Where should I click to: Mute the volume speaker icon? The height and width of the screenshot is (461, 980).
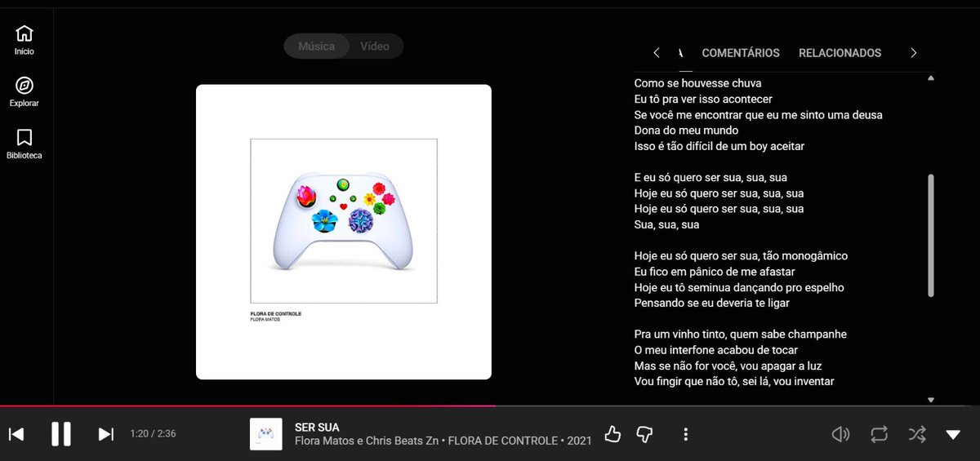coord(840,434)
